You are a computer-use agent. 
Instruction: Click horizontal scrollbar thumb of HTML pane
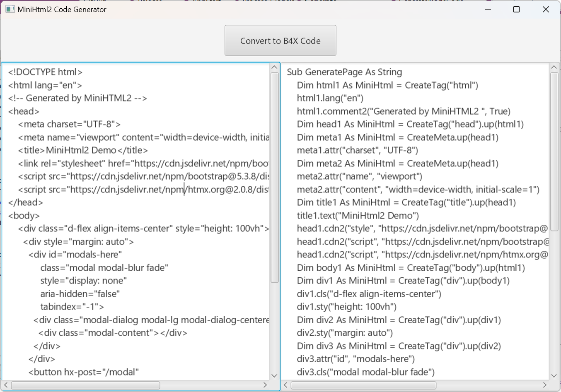[x=85, y=385]
